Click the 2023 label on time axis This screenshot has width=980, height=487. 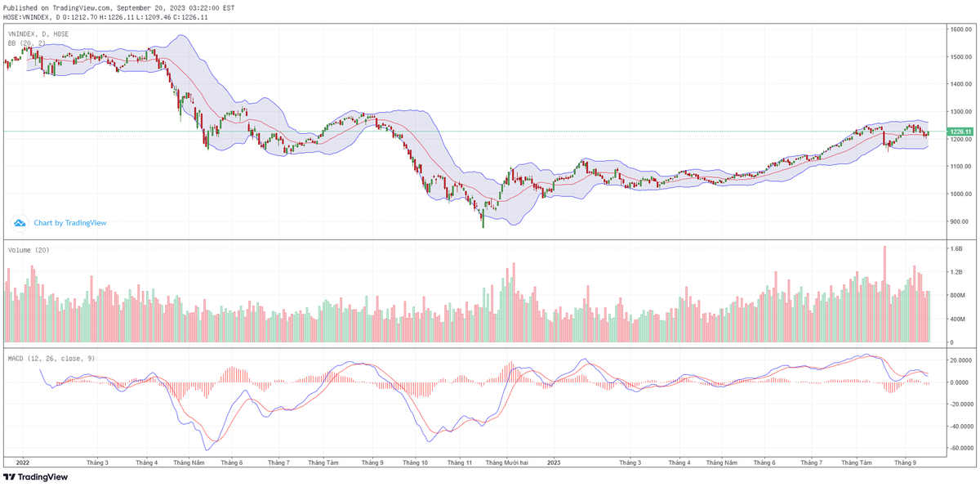coord(554,462)
